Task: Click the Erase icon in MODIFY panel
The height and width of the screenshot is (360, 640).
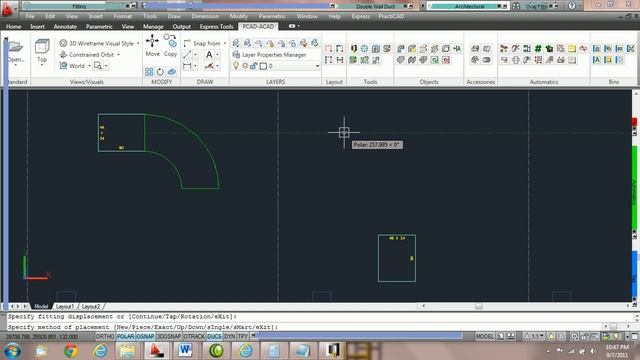Action: 171,72
